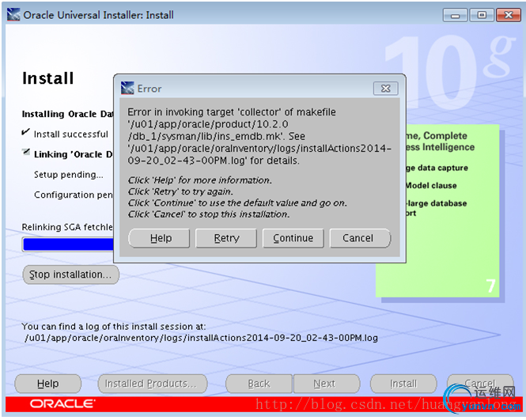Select the log file path at bottom
Viewport: 526px width, 420px height.
coord(201,338)
